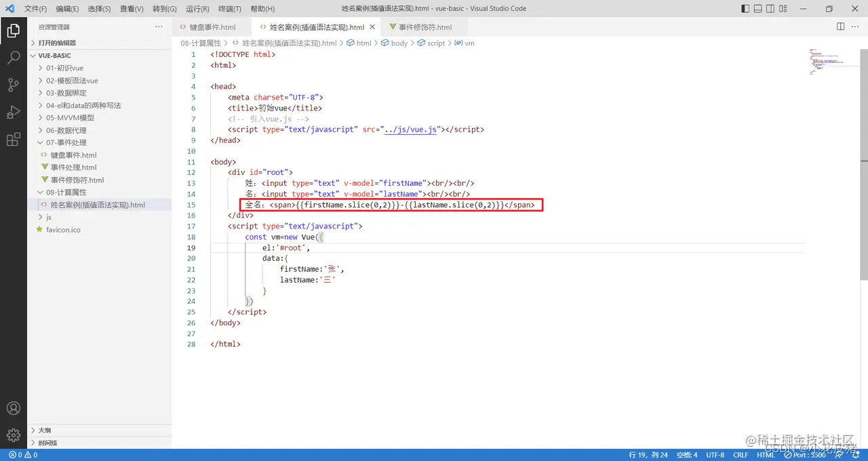
Task: Open the Accounts menu icon
Action: pyautogui.click(x=13, y=408)
